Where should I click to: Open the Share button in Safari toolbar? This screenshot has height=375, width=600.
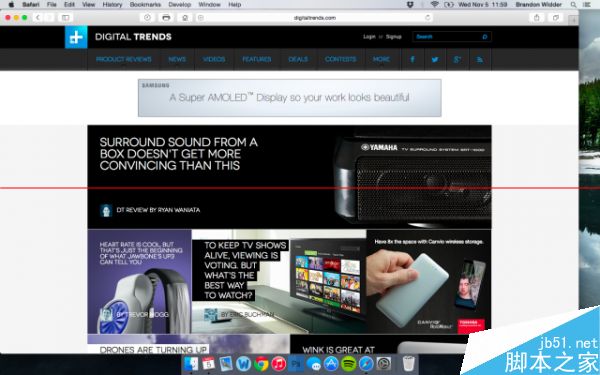tap(537, 18)
